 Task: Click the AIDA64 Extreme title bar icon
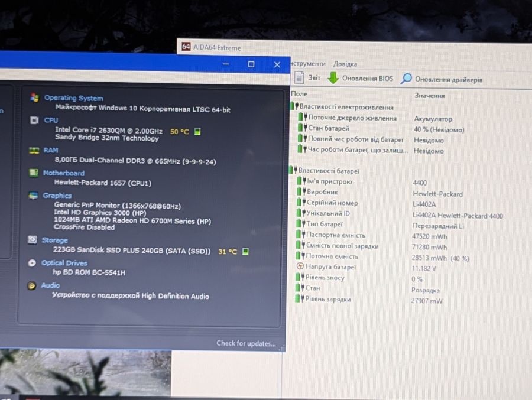pos(186,47)
